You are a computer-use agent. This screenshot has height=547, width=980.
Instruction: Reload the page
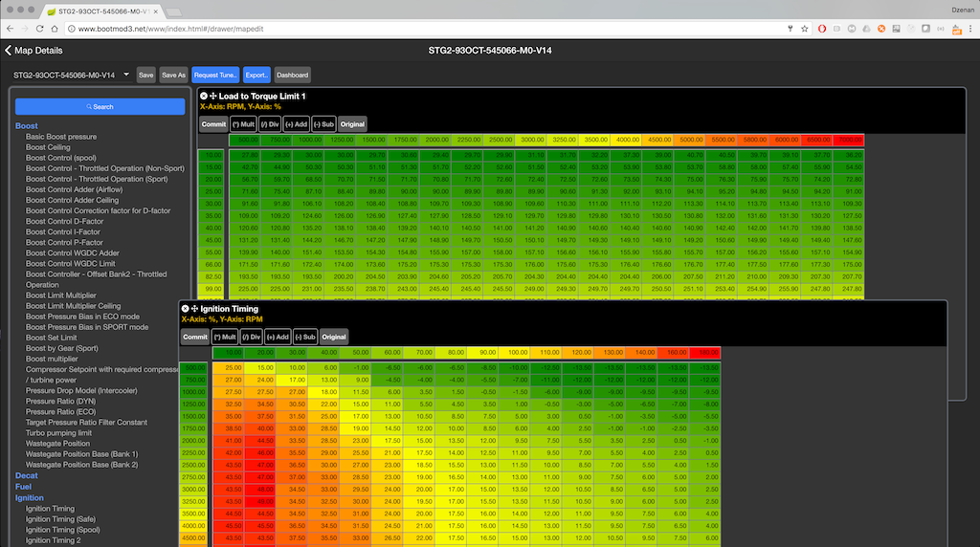pyautogui.click(x=39, y=29)
